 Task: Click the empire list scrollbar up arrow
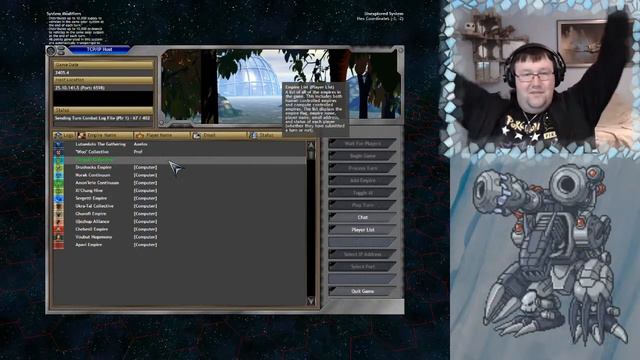click(x=311, y=145)
